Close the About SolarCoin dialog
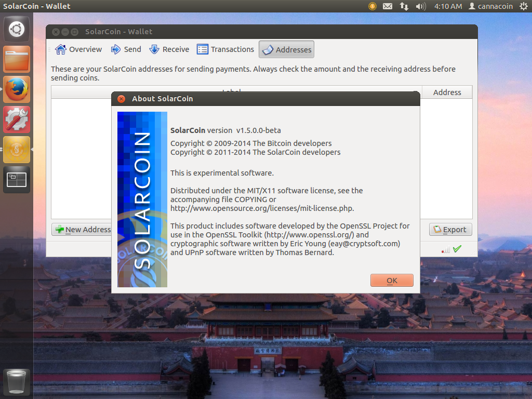Image resolution: width=532 pixels, height=399 pixels. click(121, 99)
